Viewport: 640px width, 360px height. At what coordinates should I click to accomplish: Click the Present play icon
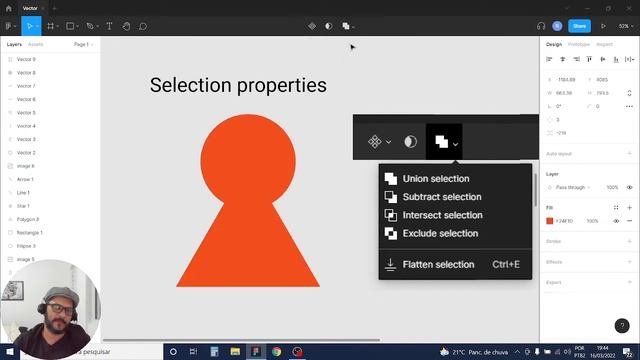point(603,26)
